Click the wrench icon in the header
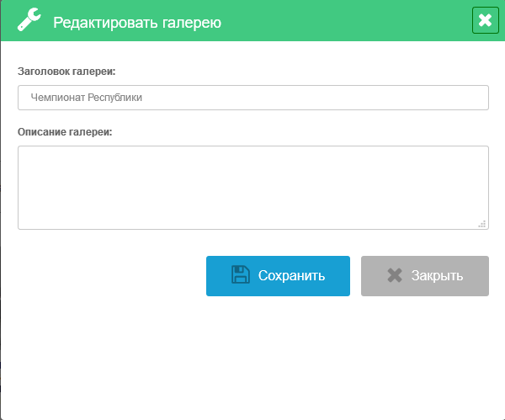505x420 pixels. 29,21
